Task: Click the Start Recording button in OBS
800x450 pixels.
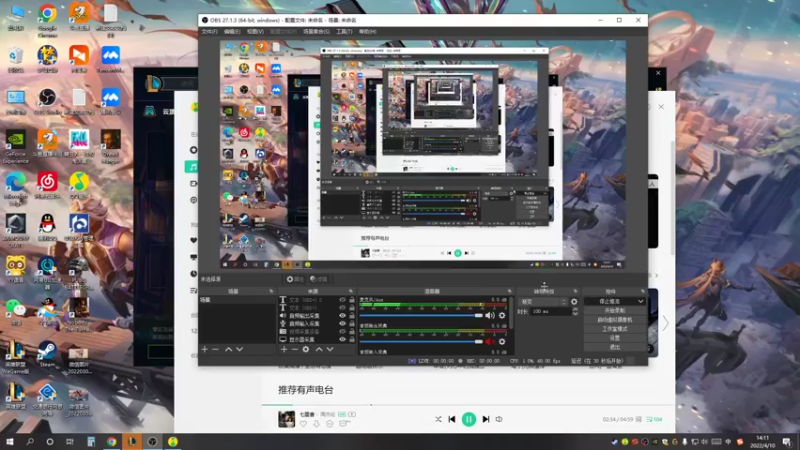Action: click(x=614, y=311)
